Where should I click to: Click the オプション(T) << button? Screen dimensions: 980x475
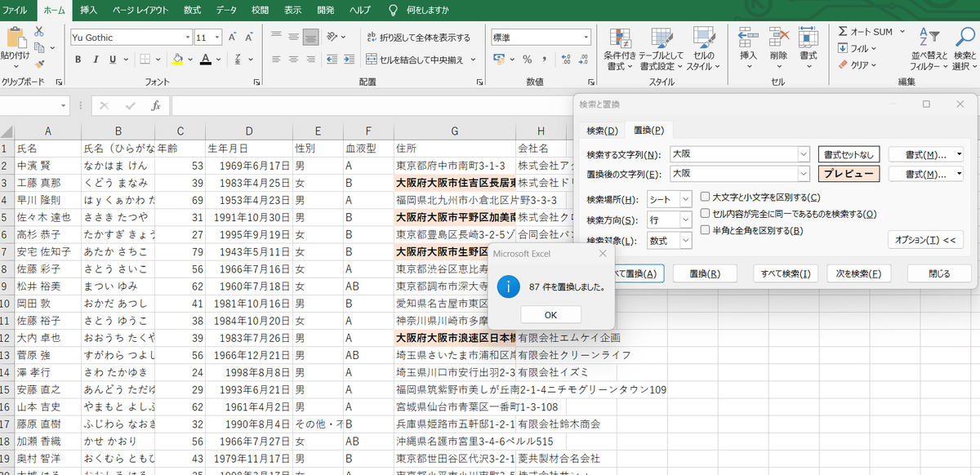tap(924, 240)
